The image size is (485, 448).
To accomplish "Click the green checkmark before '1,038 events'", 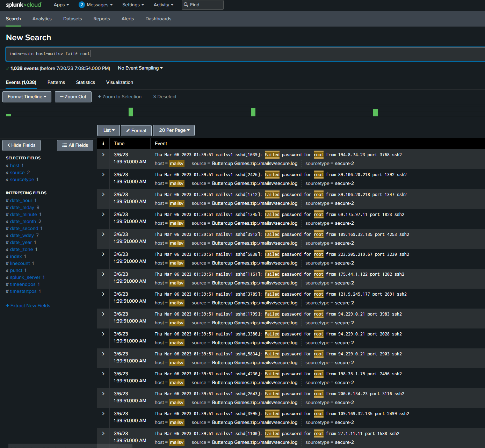I will pos(8,68).
